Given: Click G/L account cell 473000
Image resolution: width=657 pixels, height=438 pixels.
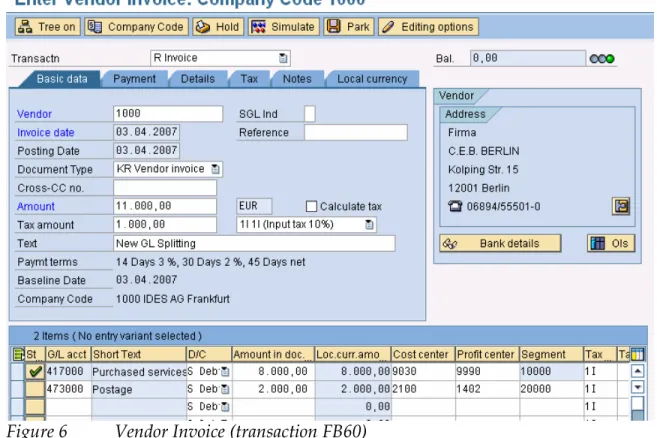Looking at the screenshot, I should coord(68,389).
